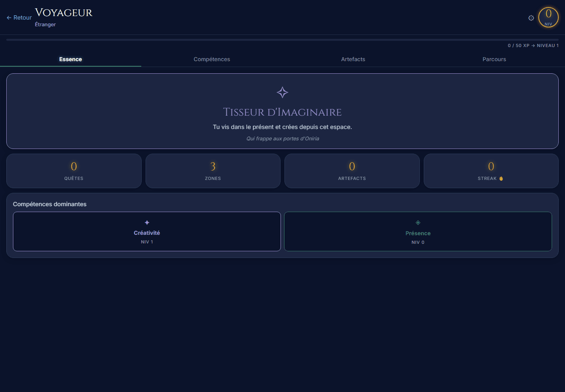Open the settings gear icon

531,18
